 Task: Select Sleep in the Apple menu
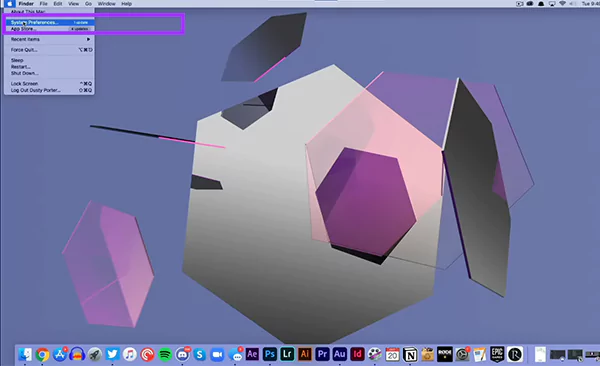pyautogui.click(x=49, y=60)
